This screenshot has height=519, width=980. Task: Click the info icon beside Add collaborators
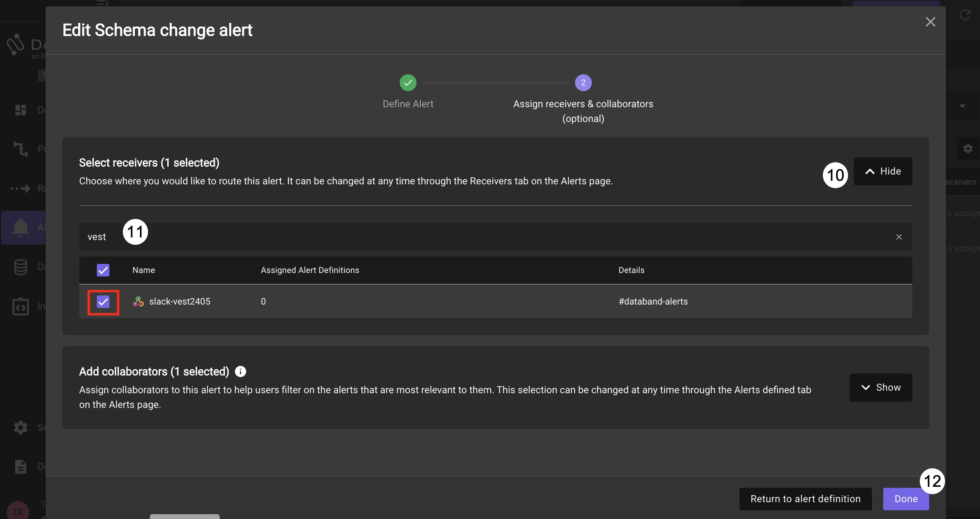coord(240,371)
